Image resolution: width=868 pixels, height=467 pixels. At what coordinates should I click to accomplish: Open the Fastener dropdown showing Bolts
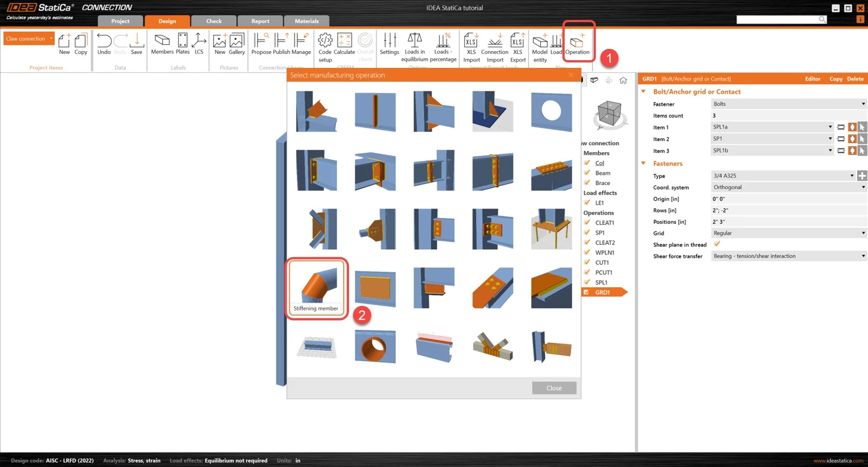click(789, 104)
